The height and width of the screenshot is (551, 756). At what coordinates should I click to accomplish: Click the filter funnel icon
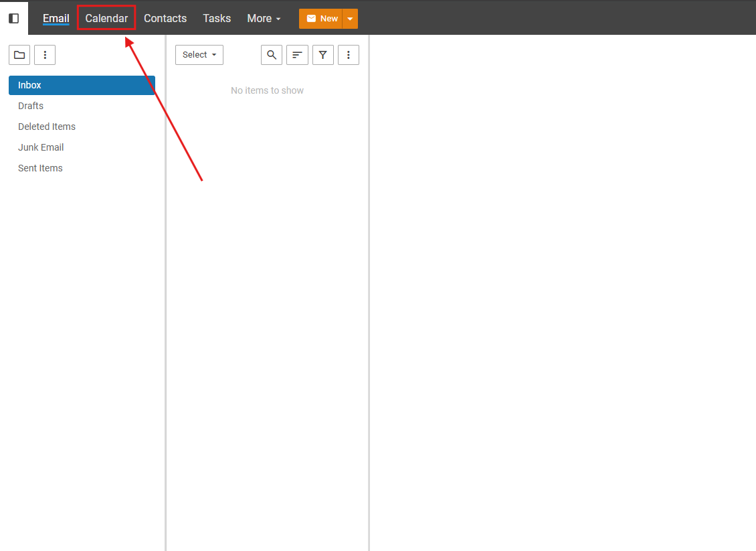[323, 55]
